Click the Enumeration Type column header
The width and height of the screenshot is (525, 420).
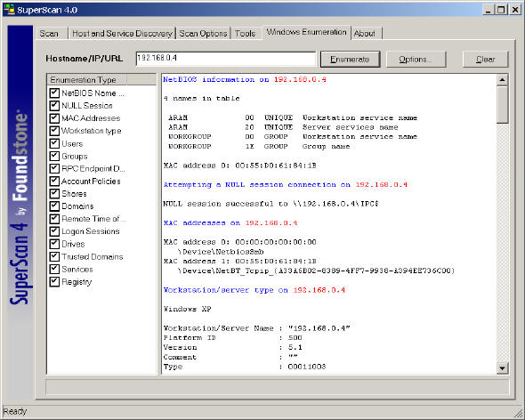(x=86, y=80)
